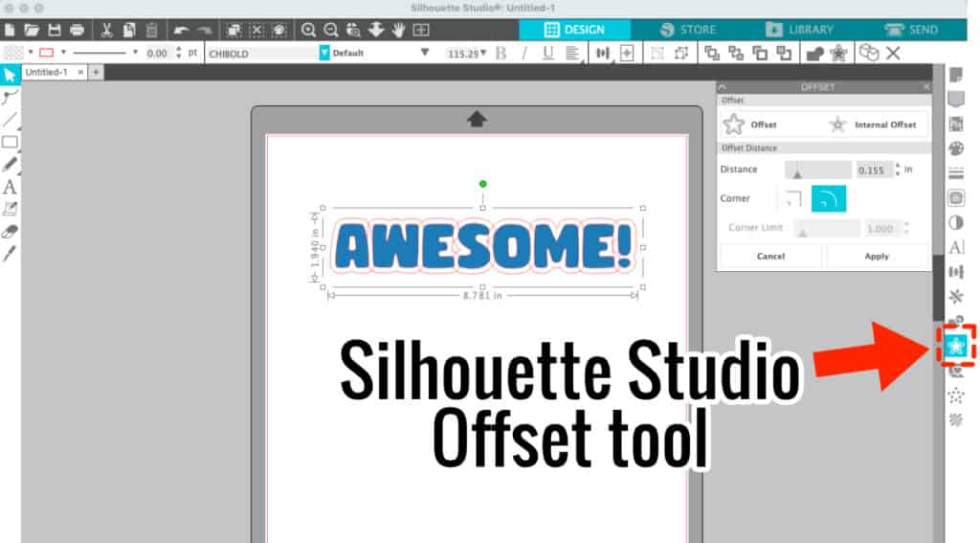Expand the font style Default dropdown
The height and width of the screenshot is (543, 980).
point(424,53)
